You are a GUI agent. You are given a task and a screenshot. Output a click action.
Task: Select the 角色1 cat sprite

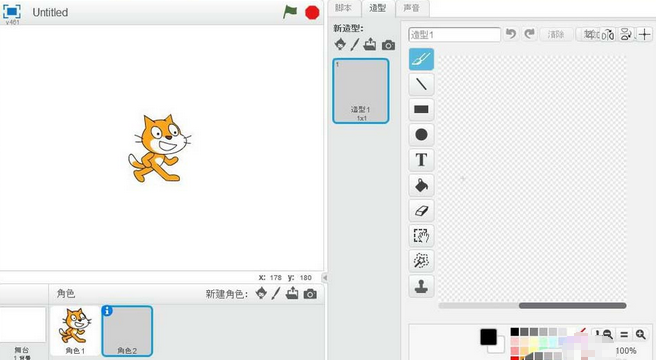point(75,331)
